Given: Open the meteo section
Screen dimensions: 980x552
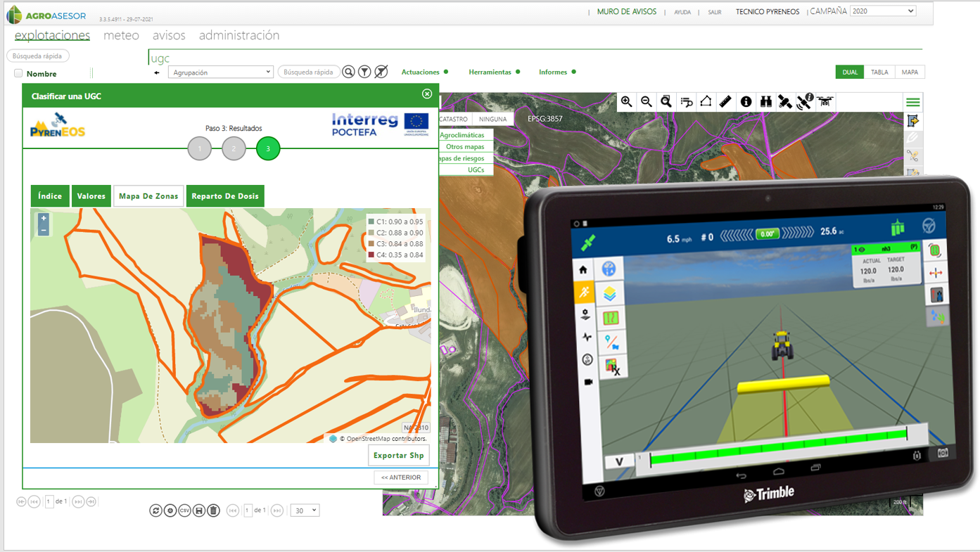Looking at the screenshot, I should 121,35.
